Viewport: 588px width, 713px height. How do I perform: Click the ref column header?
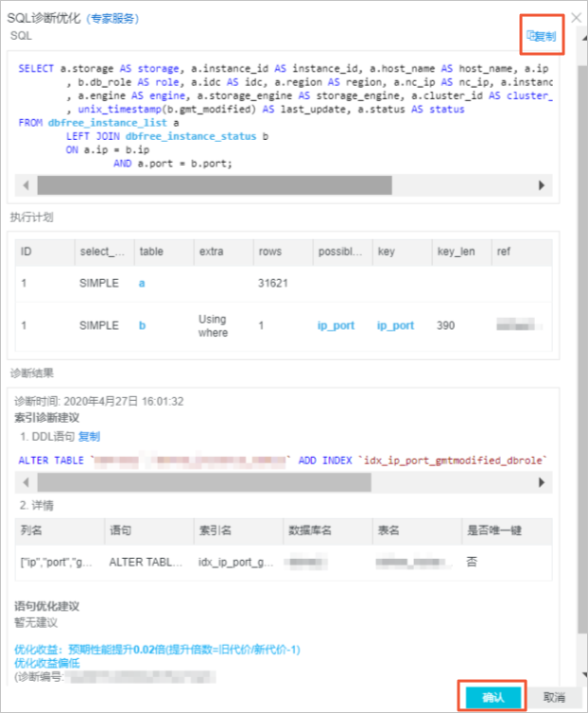tap(522, 252)
